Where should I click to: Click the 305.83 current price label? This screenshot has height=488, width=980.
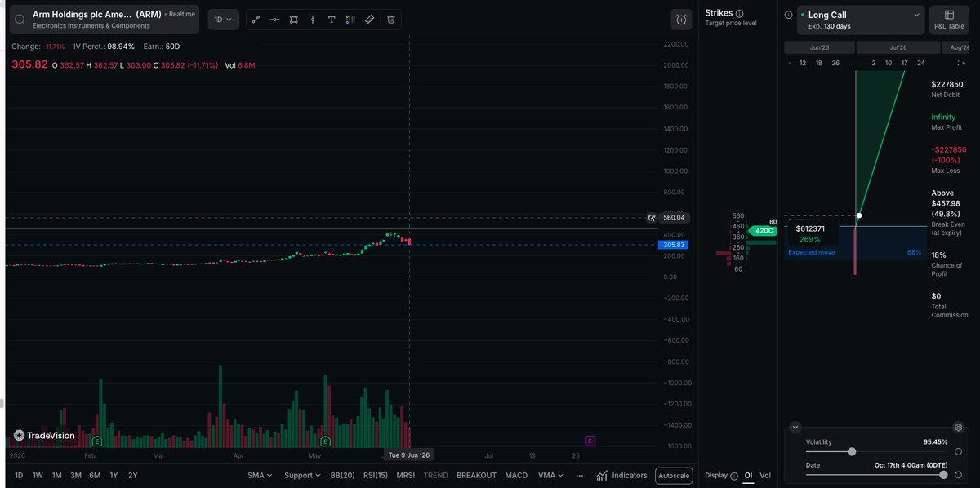pos(675,245)
